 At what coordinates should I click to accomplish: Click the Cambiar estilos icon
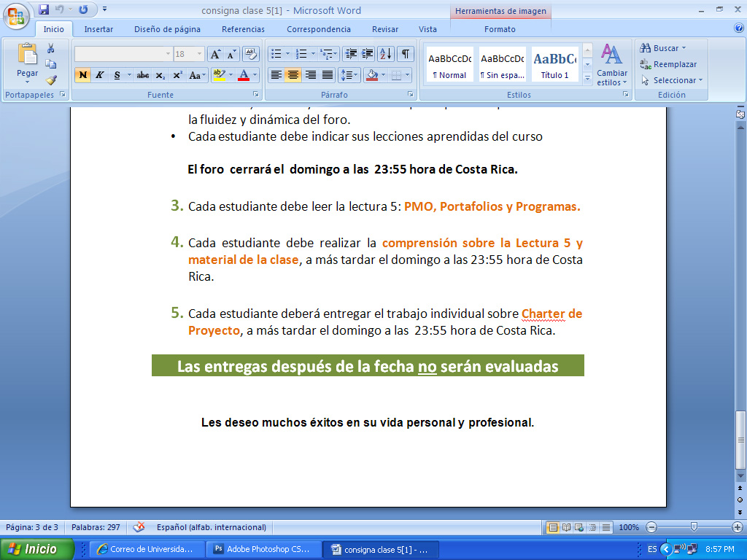[x=612, y=54]
